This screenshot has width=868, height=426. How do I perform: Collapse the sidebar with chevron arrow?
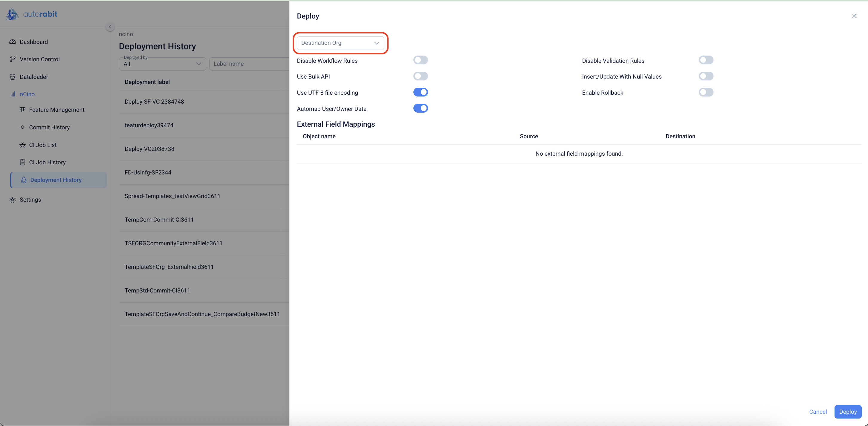(x=110, y=27)
